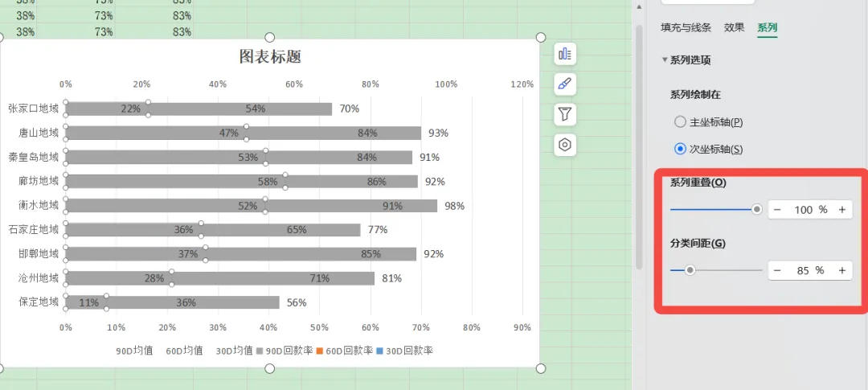The image size is (868, 390).
Task: Switch to the 效果 tab
Action: [x=734, y=27]
